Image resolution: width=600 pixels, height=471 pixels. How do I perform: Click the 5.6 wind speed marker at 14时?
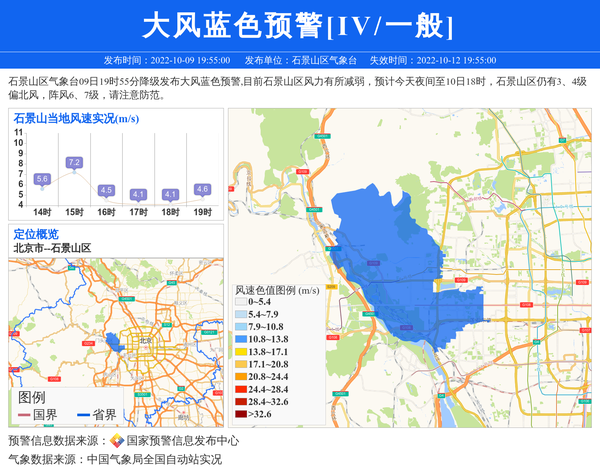[42, 179]
